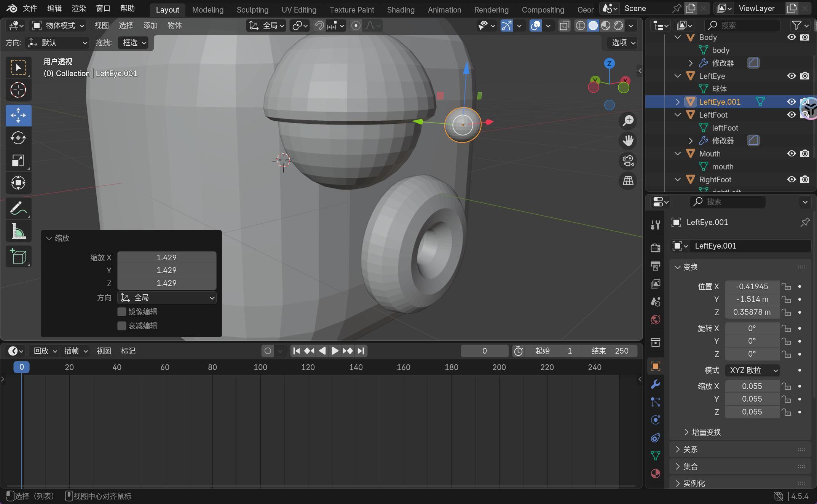Click the 缩放 X value slider field
817x504 pixels.
click(x=166, y=258)
